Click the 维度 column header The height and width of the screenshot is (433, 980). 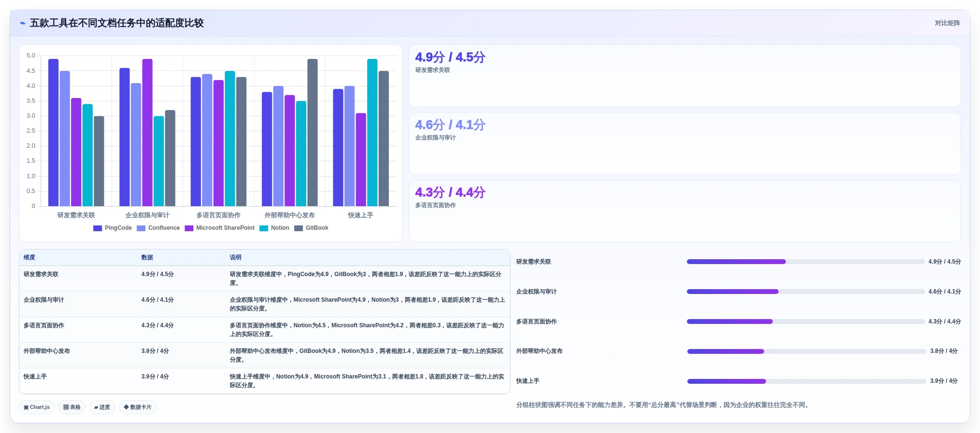(x=29, y=258)
